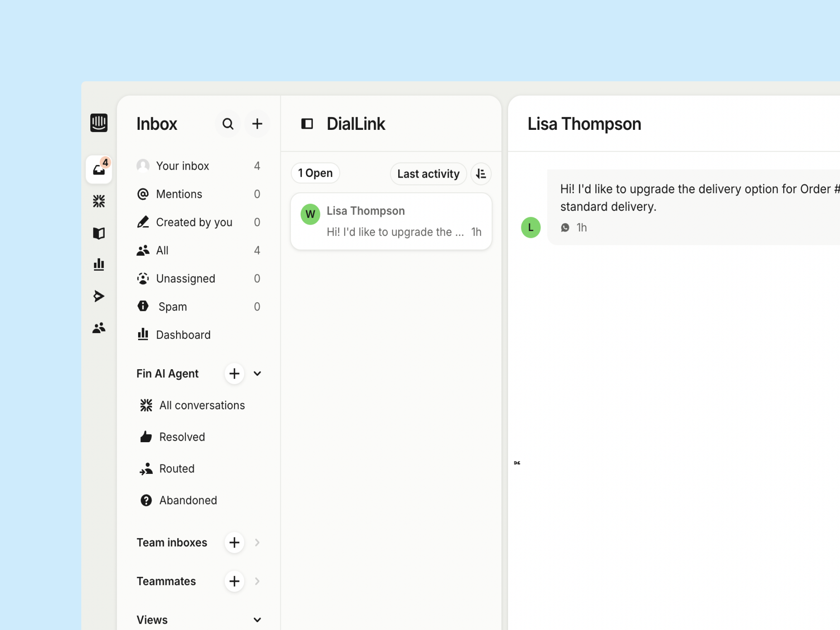Screen dimensions: 840x630
Task: Click the Inbox search icon
Action: pyautogui.click(x=228, y=124)
